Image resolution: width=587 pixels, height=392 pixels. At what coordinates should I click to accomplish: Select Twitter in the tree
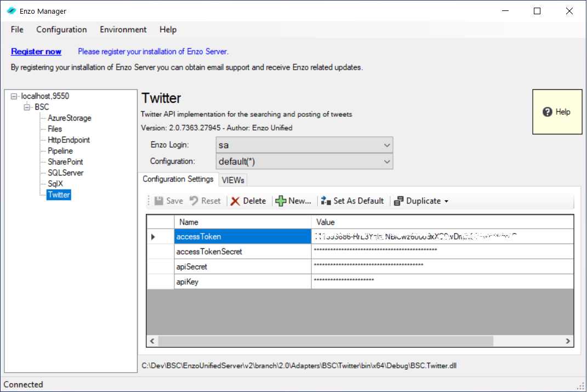click(x=59, y=195)
